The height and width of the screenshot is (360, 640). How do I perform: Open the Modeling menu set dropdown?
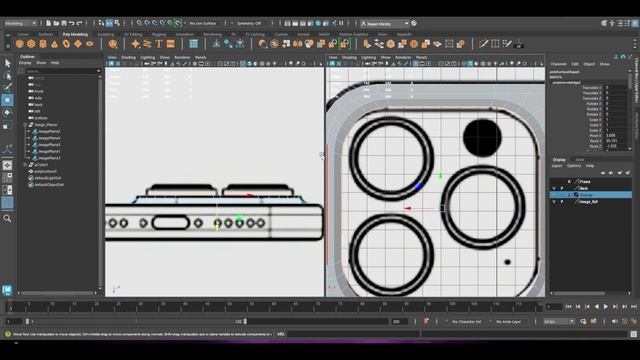20,23
